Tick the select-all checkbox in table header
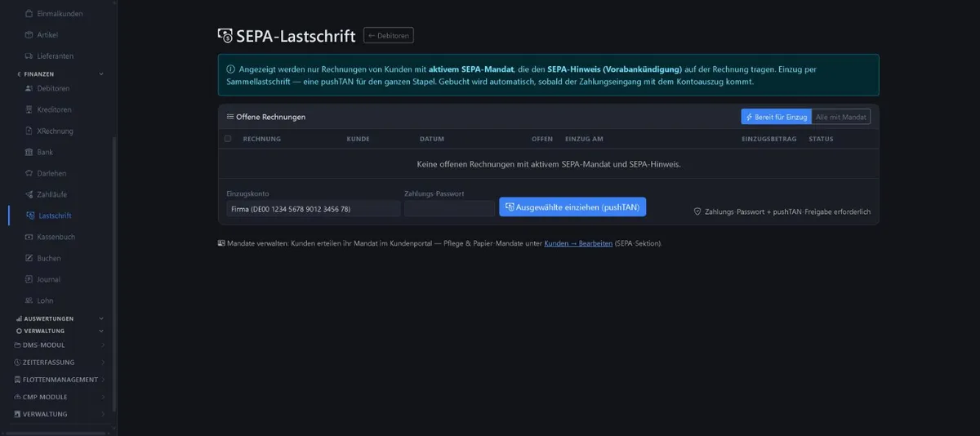The image size is (980, 436). 228,139
